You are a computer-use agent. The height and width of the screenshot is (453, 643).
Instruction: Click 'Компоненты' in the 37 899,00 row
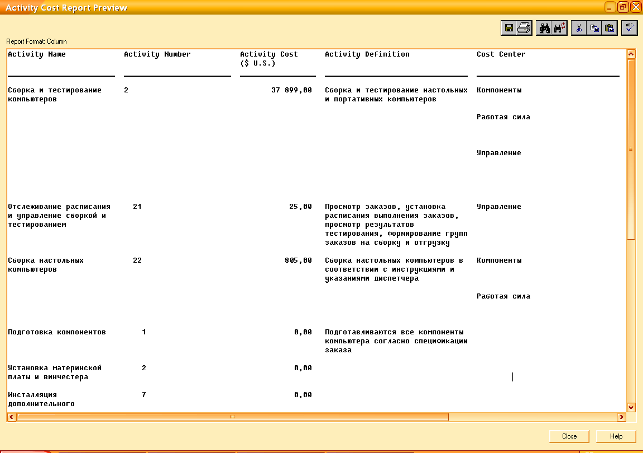point(499,90)
